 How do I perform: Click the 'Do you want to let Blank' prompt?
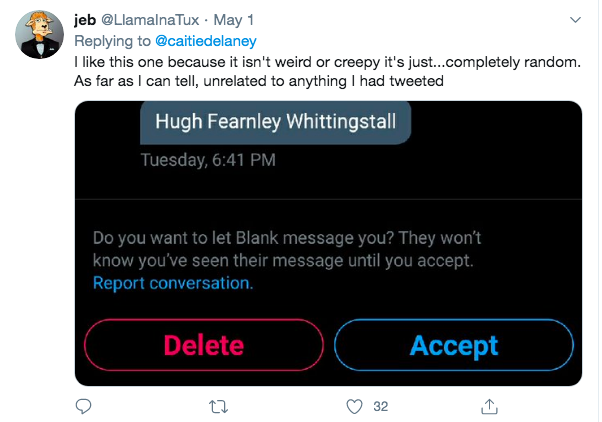click(x=287, y=249)
